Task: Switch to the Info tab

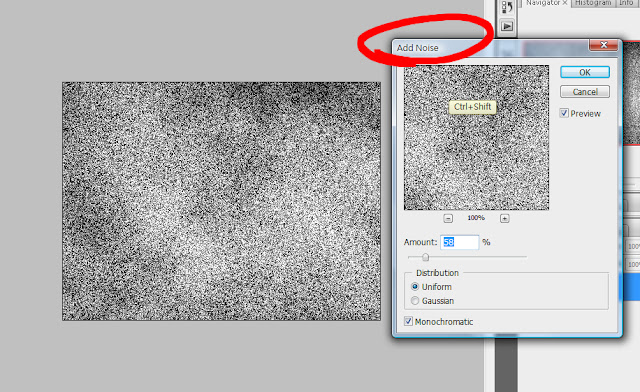Action: (x=626, y=3)
